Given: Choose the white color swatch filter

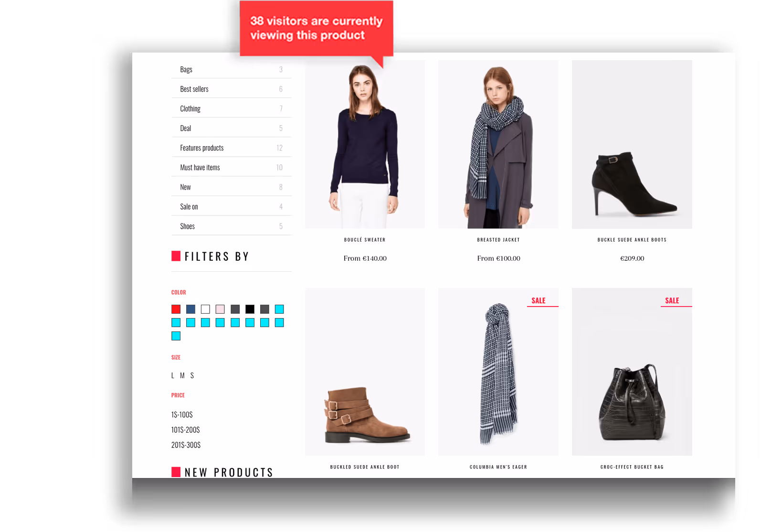Looking at the screenshot, I should tap(205, 309).
